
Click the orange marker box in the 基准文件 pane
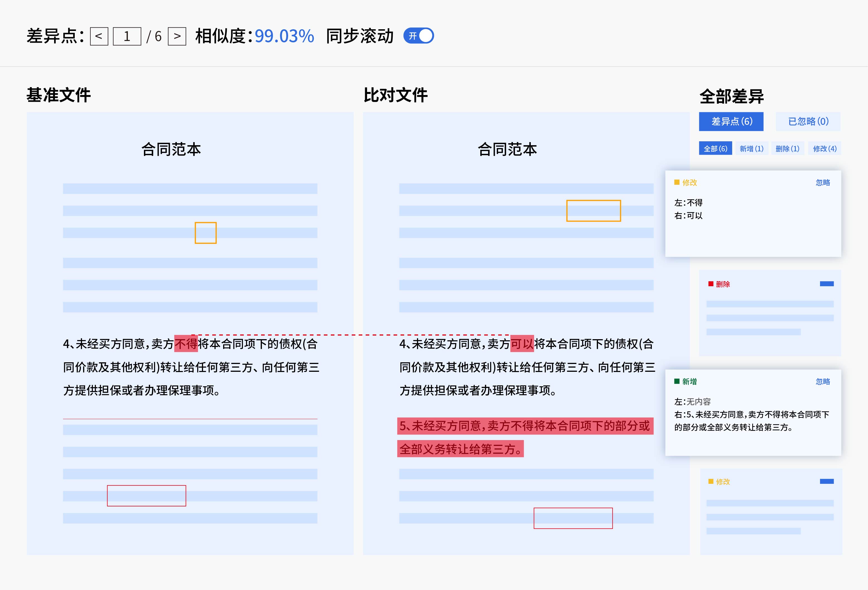(x=205, y=233)
